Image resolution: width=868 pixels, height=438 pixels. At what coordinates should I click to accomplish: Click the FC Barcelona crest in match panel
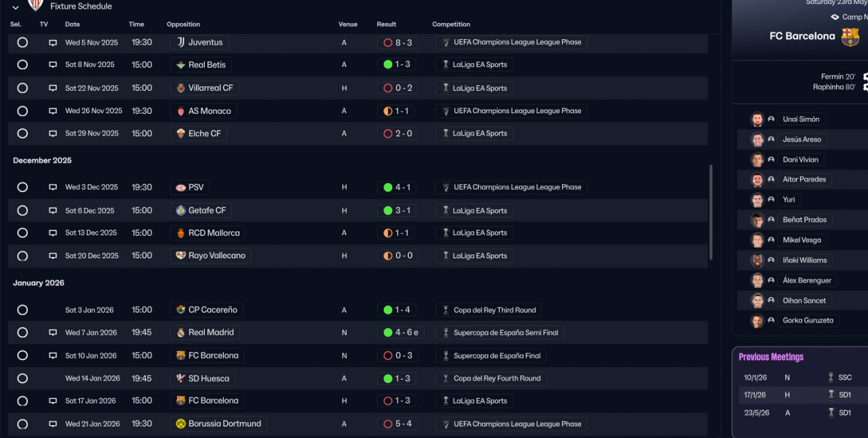(850, 37)
